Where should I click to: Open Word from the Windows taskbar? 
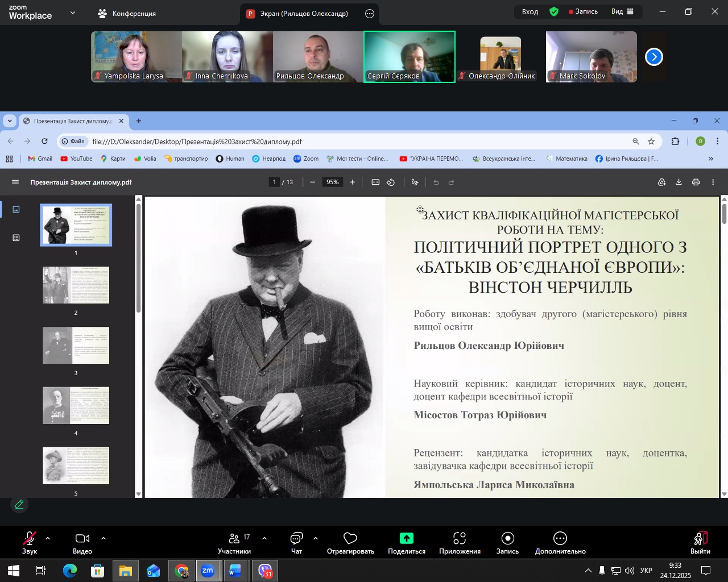click(235, 571)
